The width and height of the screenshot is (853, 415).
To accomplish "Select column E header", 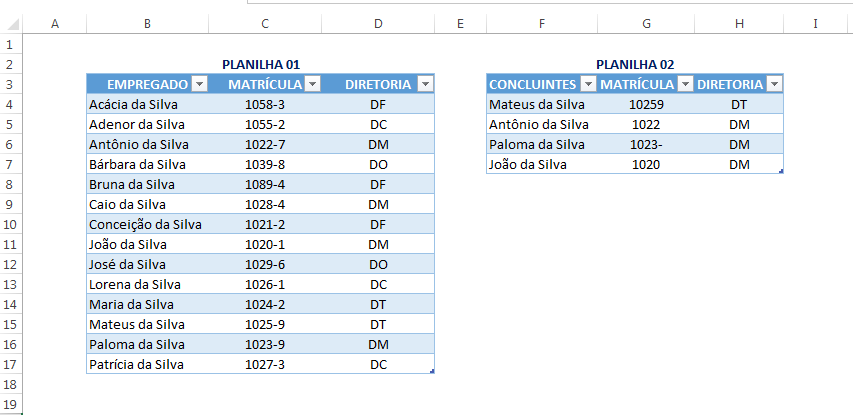I will click(x=460, y=24).
